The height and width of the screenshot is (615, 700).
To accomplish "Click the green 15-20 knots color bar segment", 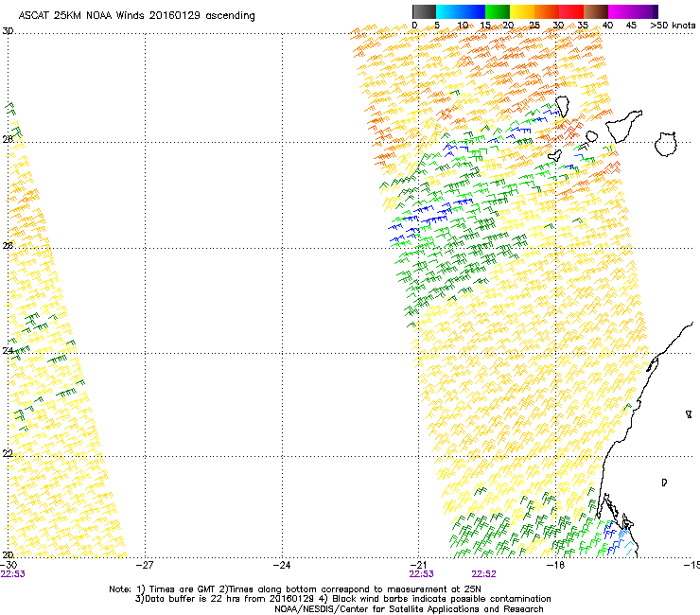I will (x=498, y=11).
